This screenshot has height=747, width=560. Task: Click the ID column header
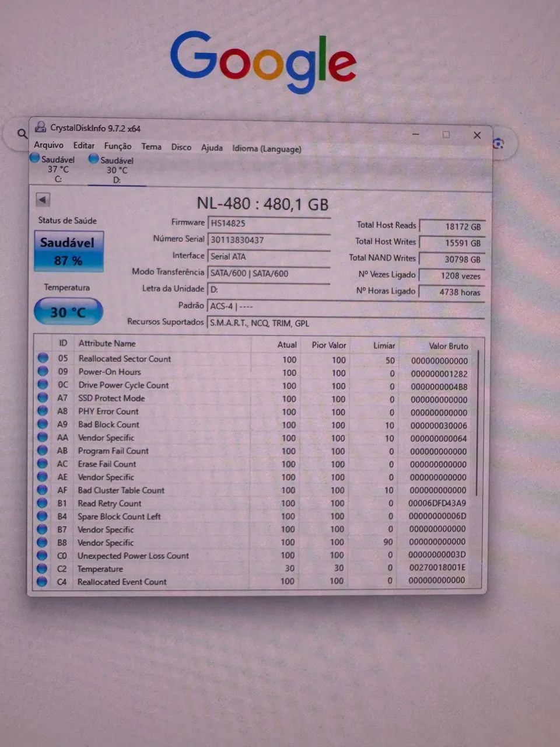point(63,343)
